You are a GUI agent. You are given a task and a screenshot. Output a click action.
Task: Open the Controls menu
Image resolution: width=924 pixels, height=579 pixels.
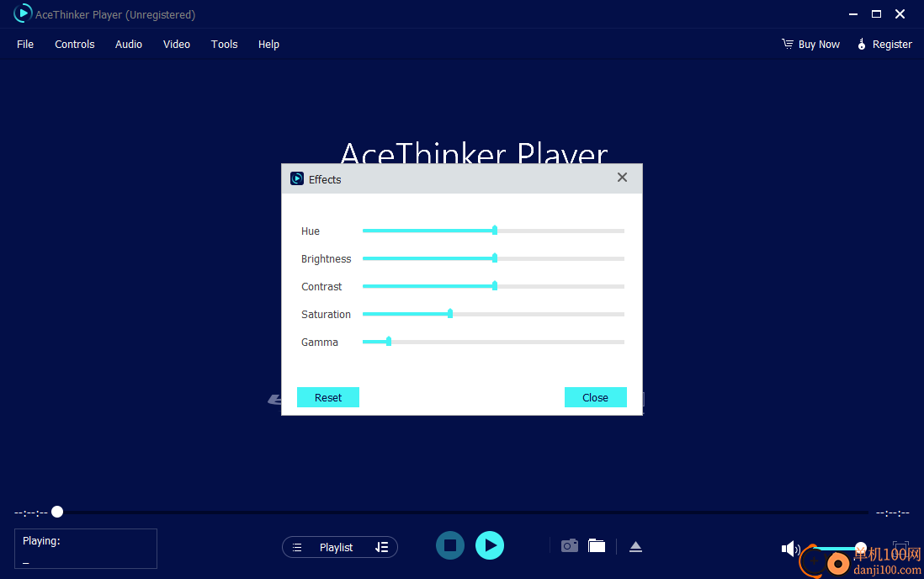pos(75,45)
